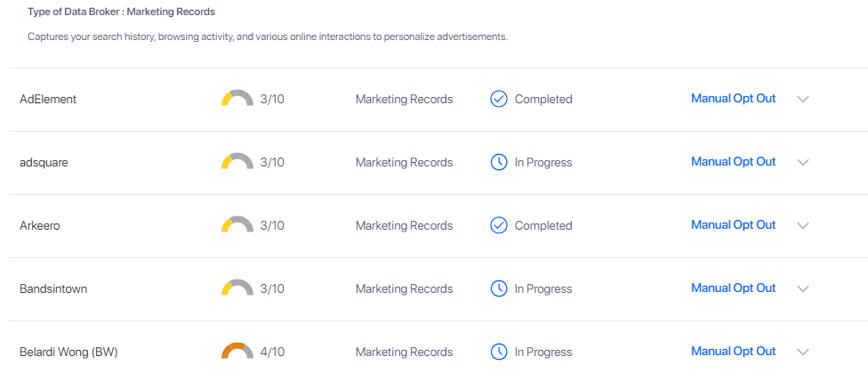Expand the Arkeero row chevron
The height and width of the screenshot is (373, 868).
pyautogui.click(x=803, y=225)
